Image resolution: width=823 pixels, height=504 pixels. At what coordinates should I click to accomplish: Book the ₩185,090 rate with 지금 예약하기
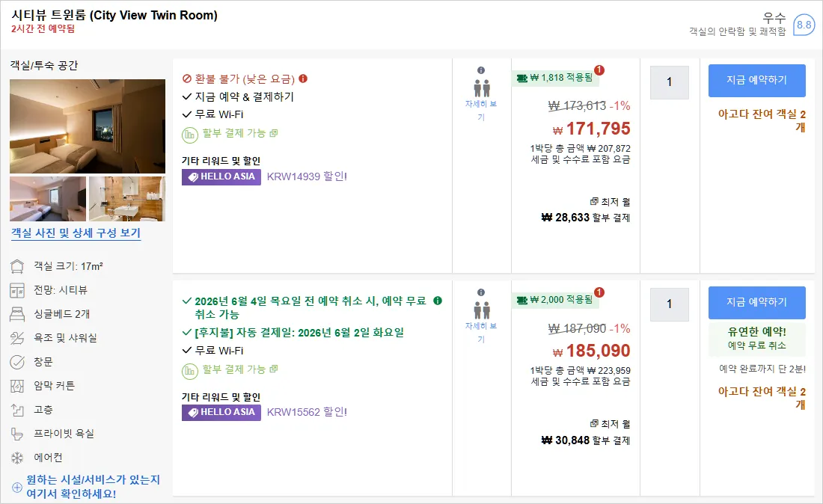(x=757, y=303)
